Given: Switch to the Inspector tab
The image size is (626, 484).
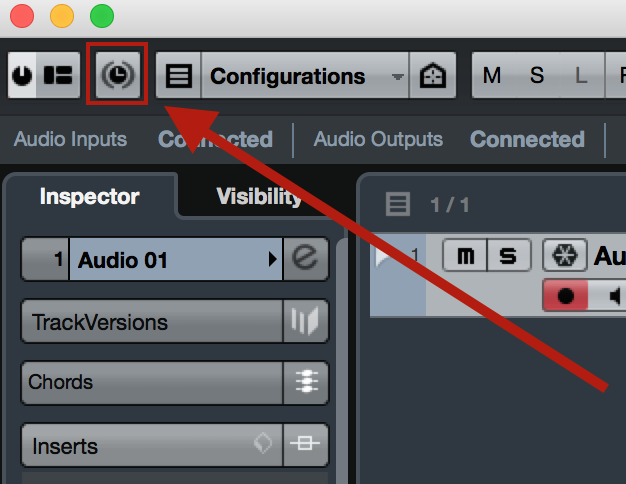Looking at the screenshot, I should coord(89,196).
